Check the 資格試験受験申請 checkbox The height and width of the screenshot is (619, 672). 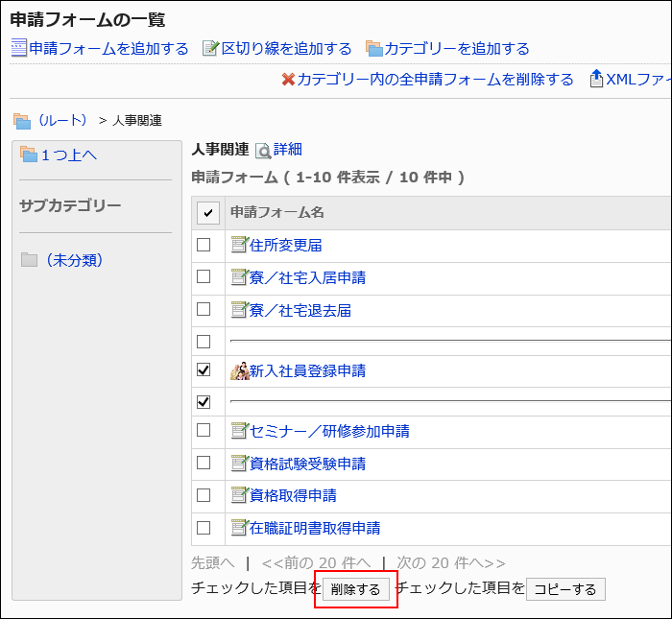coord(204,463)
